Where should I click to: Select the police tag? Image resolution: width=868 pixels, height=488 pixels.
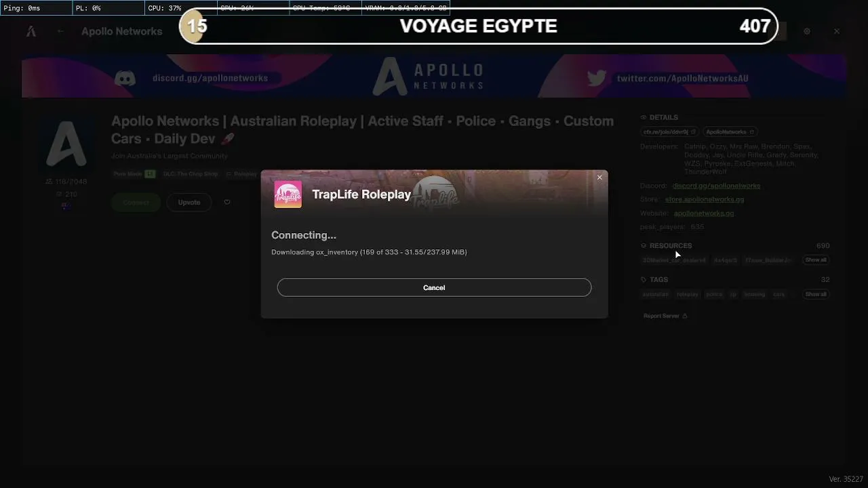click(714, 294)
